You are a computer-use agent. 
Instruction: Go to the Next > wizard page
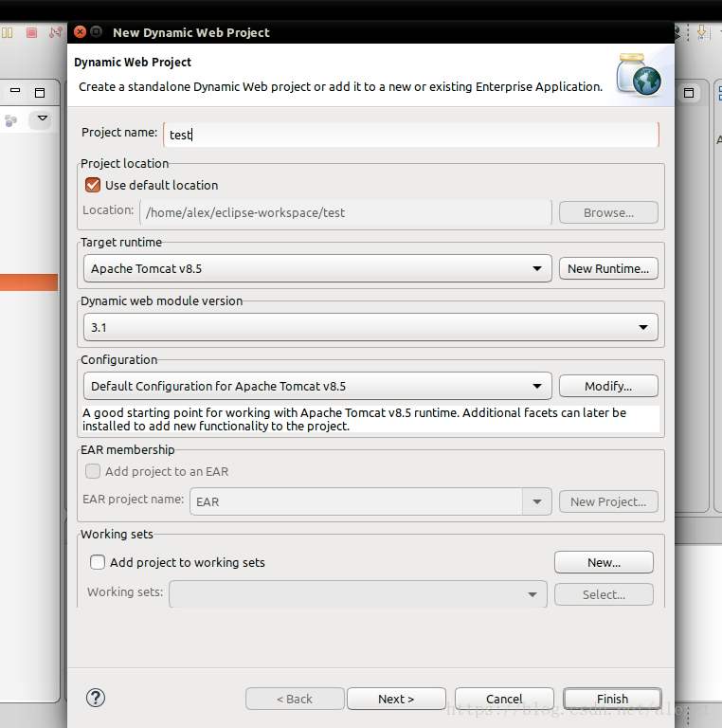pyautogui.click(x=396, y=699)
